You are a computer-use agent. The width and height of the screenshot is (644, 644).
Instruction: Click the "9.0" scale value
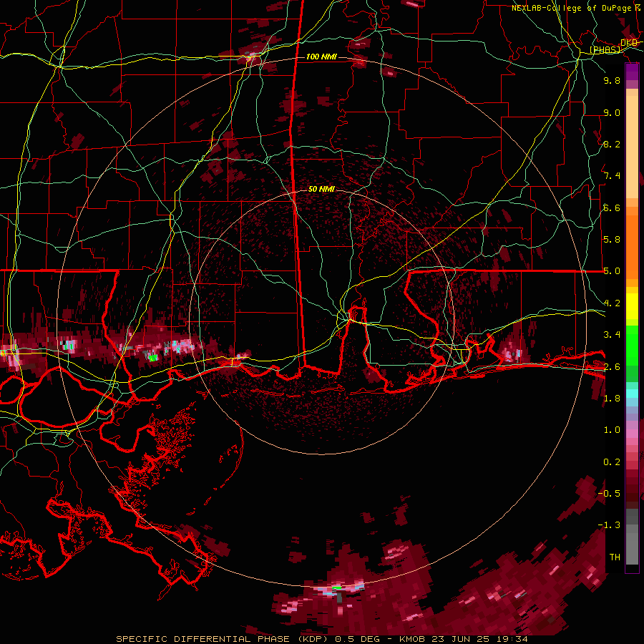point(612,112)
